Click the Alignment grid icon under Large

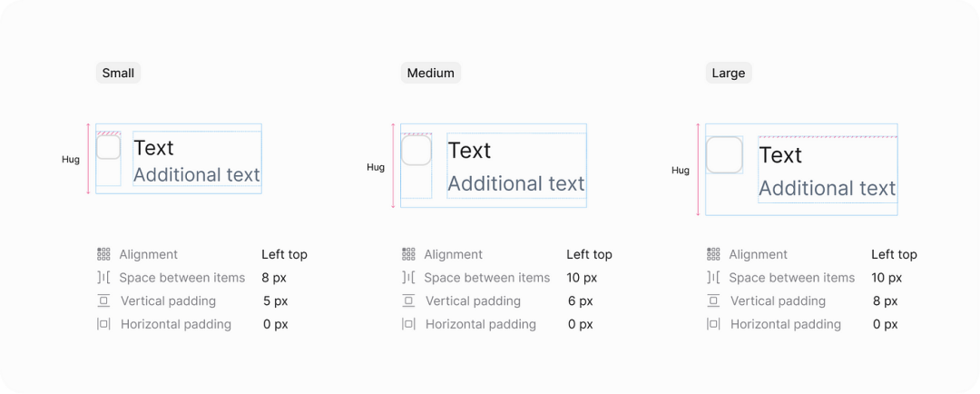(713, 254)
